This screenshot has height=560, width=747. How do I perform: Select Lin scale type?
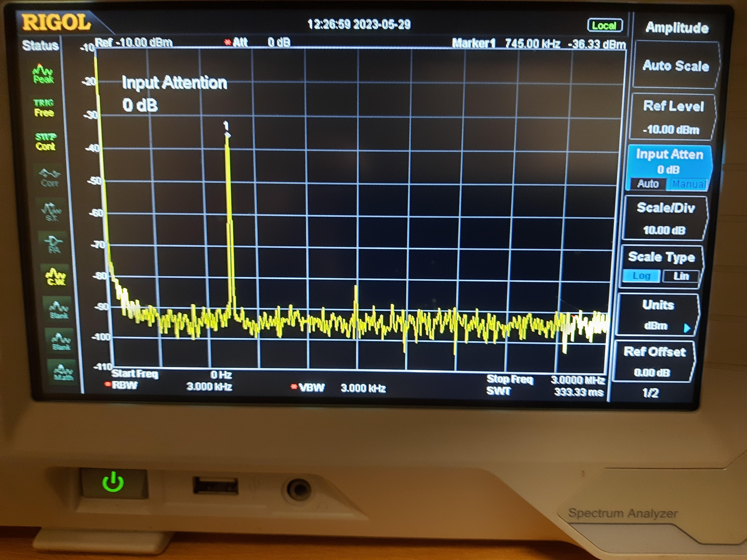(680, 276)
